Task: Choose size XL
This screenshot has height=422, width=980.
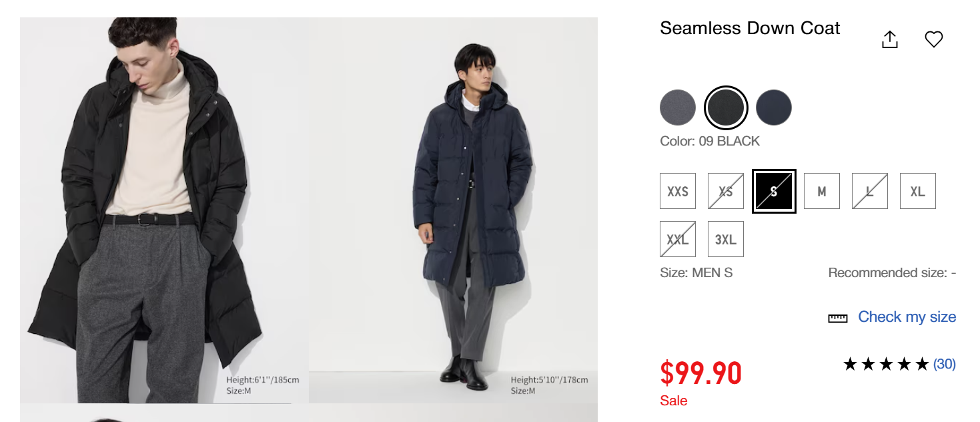Action: point(917,191)
